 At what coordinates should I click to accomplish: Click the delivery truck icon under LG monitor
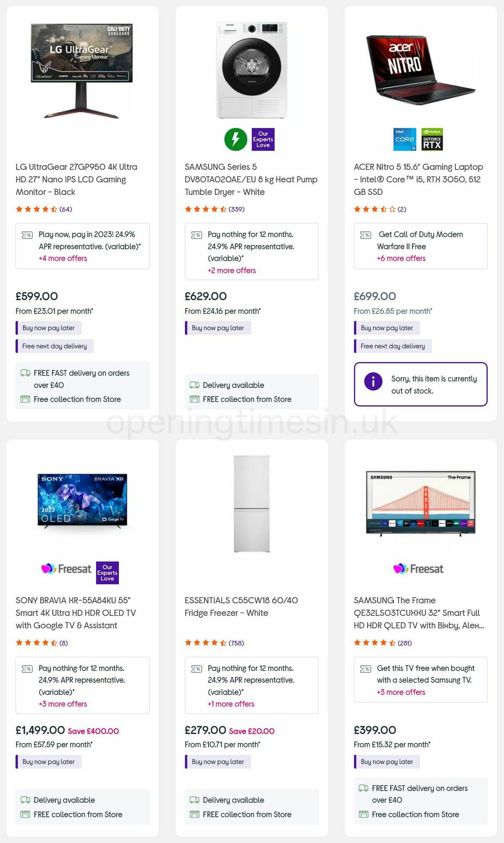(25, 373)
